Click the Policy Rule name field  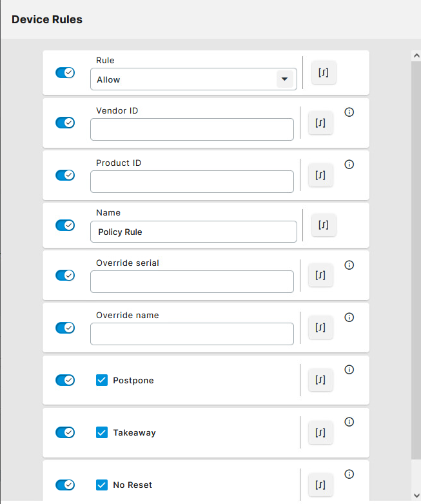(193, 232)
